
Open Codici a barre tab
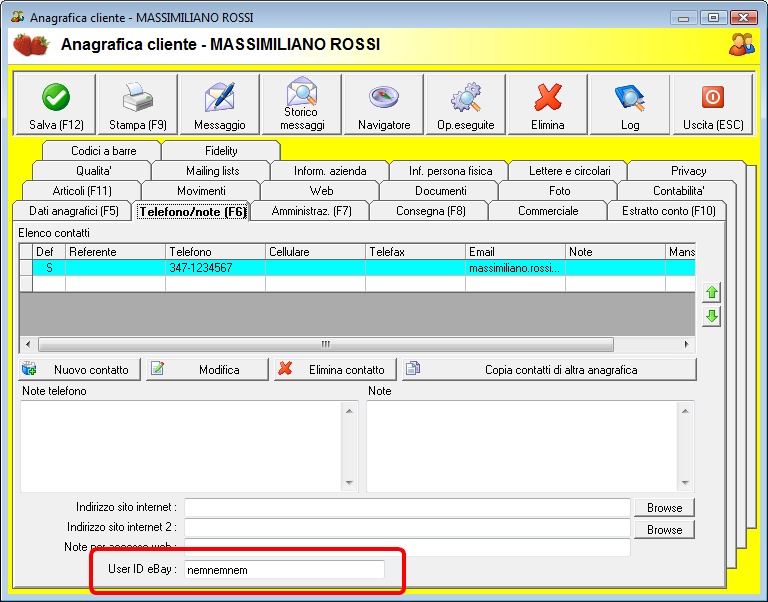tap(103, 151)
